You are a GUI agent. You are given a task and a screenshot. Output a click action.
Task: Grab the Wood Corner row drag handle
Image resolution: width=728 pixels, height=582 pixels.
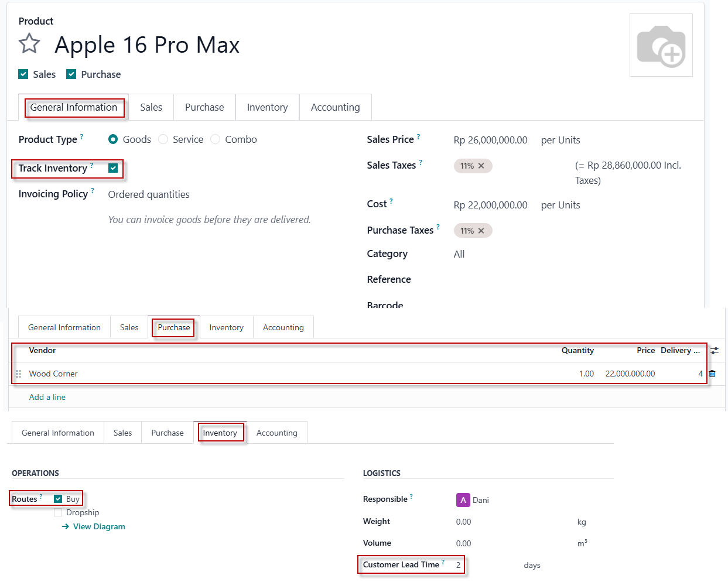pyautogui.click(x=19, y=374)
